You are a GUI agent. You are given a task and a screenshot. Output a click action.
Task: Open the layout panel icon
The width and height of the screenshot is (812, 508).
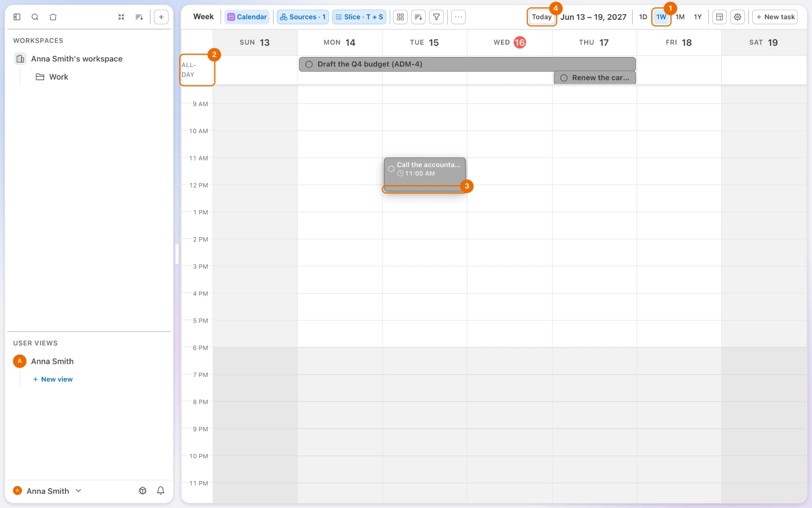point(719,17)
